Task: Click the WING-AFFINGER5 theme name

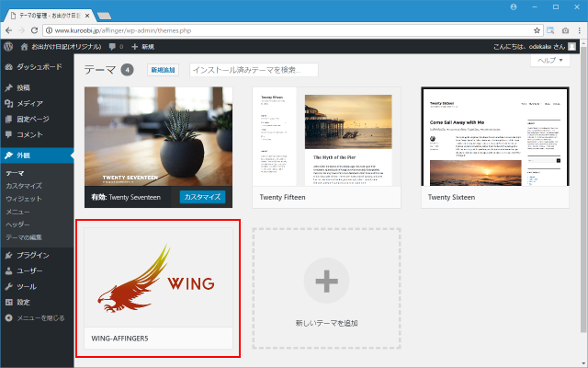Action: [119, 339]
